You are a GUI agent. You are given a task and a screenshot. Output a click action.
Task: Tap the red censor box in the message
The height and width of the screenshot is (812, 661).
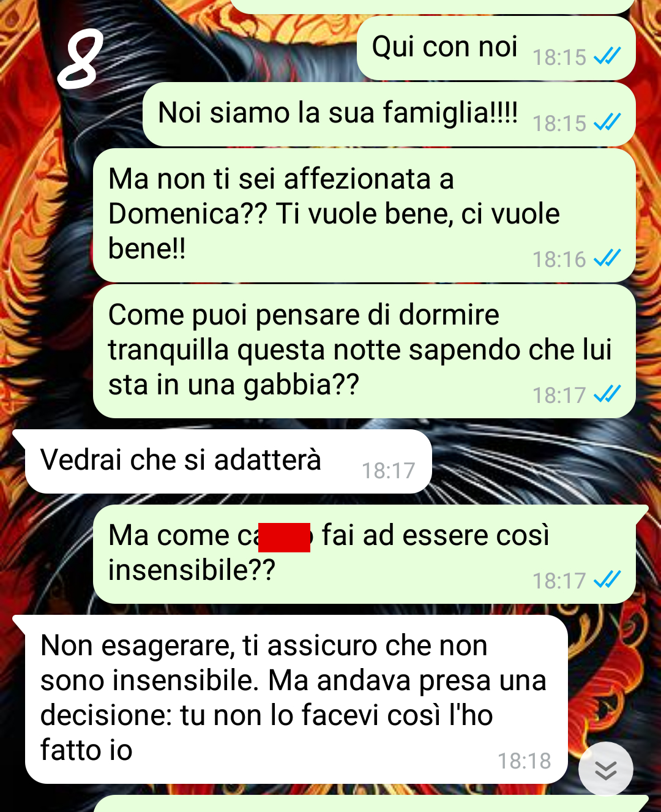pos(284,537)
